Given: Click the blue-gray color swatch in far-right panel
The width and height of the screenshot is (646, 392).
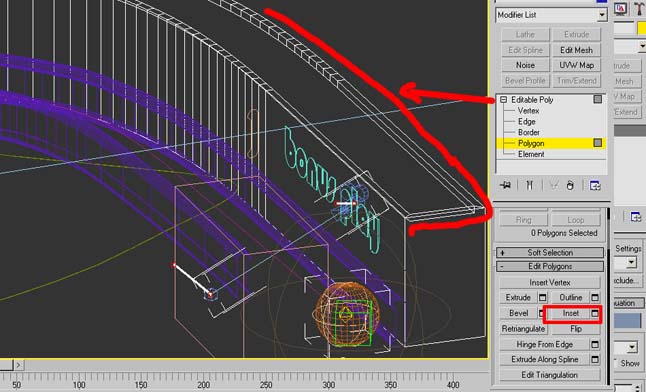Looking at the screenshot, I should pyautogui.click(x=628, y=321).
